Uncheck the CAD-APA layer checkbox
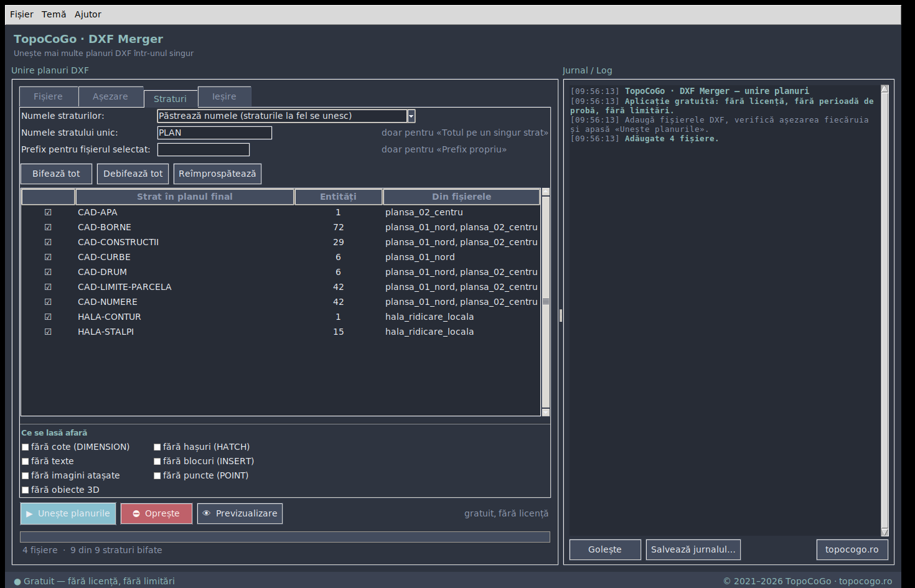915x588 pixels. [48, 212]
